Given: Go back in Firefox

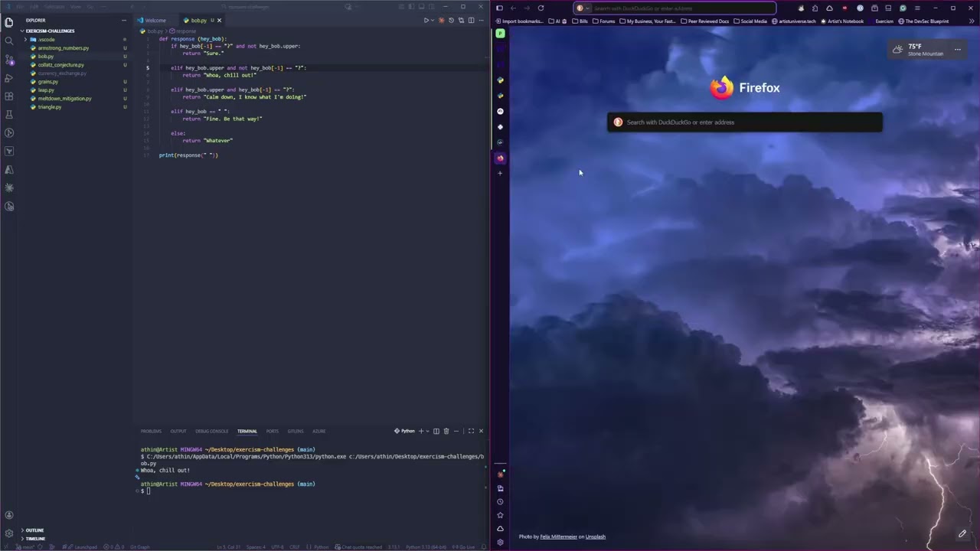Looking at the screenshot, I should click(513, 8).
